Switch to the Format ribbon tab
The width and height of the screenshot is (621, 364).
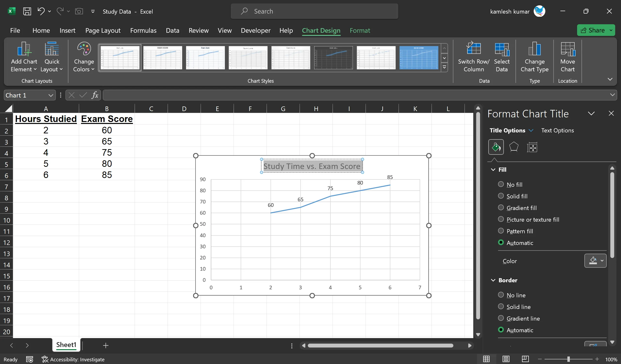[x=360, y=30]
